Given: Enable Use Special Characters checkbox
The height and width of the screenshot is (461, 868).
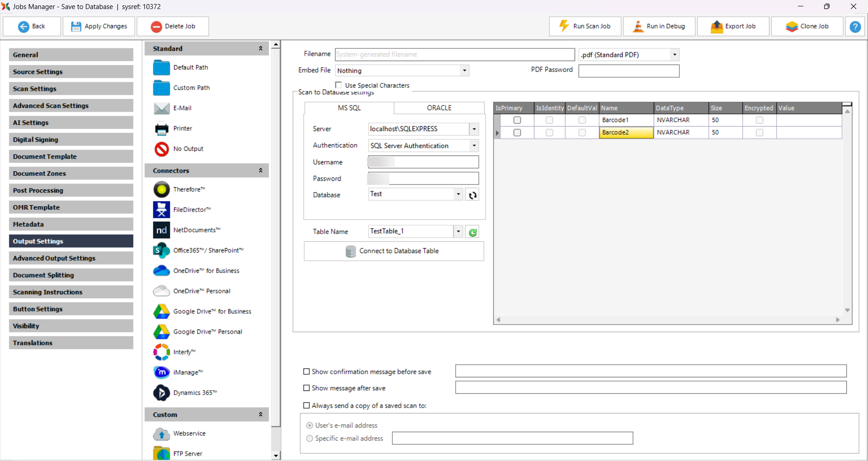Looking at the screenshot, I should (x=339, y=85).
